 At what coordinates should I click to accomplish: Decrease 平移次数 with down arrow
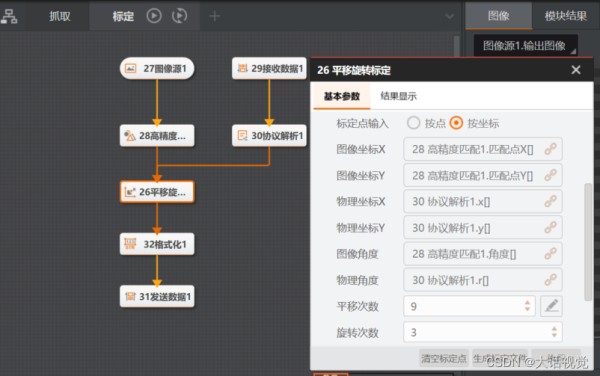[527, 309]
